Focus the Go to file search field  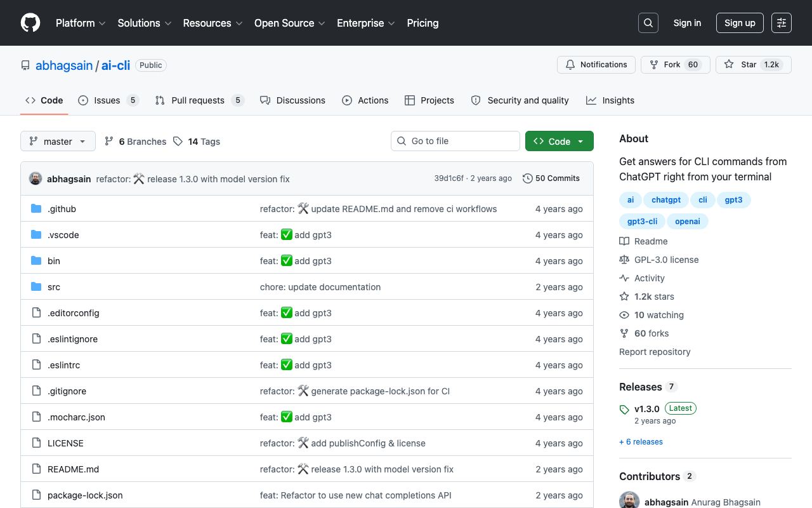tap(455, 141)
